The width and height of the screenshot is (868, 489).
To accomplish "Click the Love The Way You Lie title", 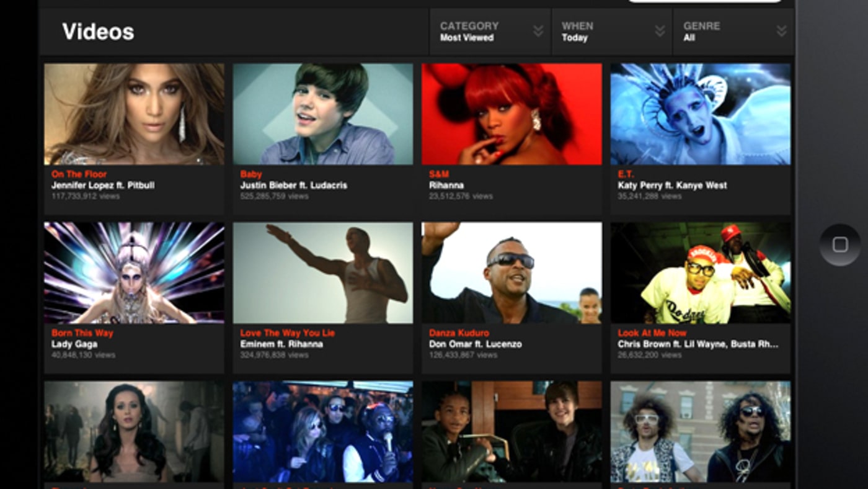I will tap(287, 333).
